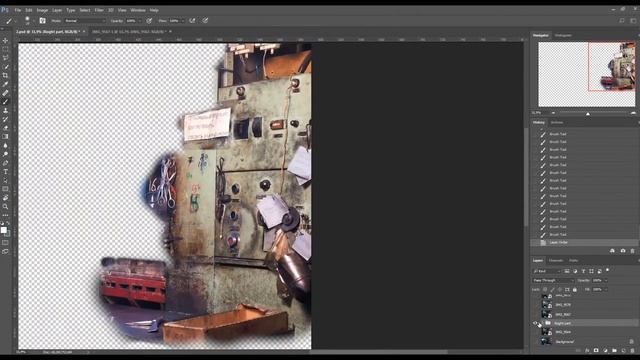640x360 pixels.
Task: Select the Dodge tool
Action: (x=5, y=154)
